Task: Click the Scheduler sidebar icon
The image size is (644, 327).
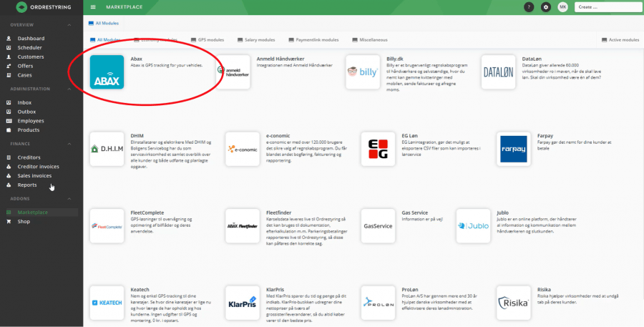Action: point(9,48)
